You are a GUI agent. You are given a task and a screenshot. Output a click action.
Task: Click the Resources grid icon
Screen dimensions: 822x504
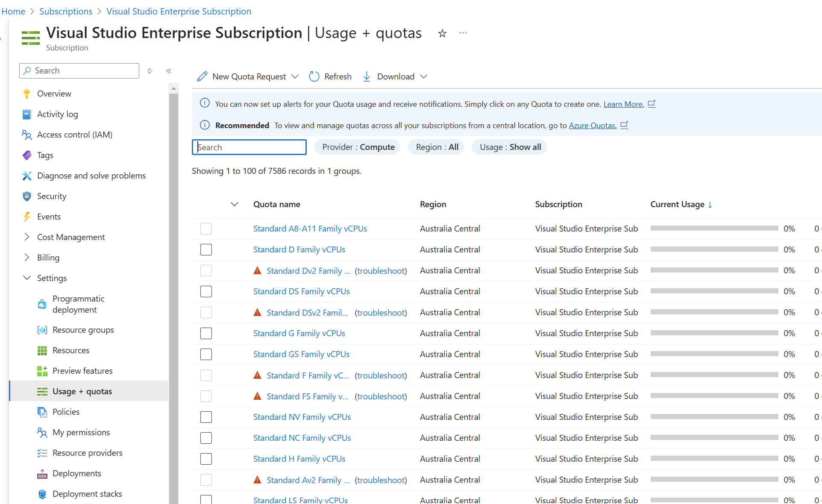(x=42, y=350)
